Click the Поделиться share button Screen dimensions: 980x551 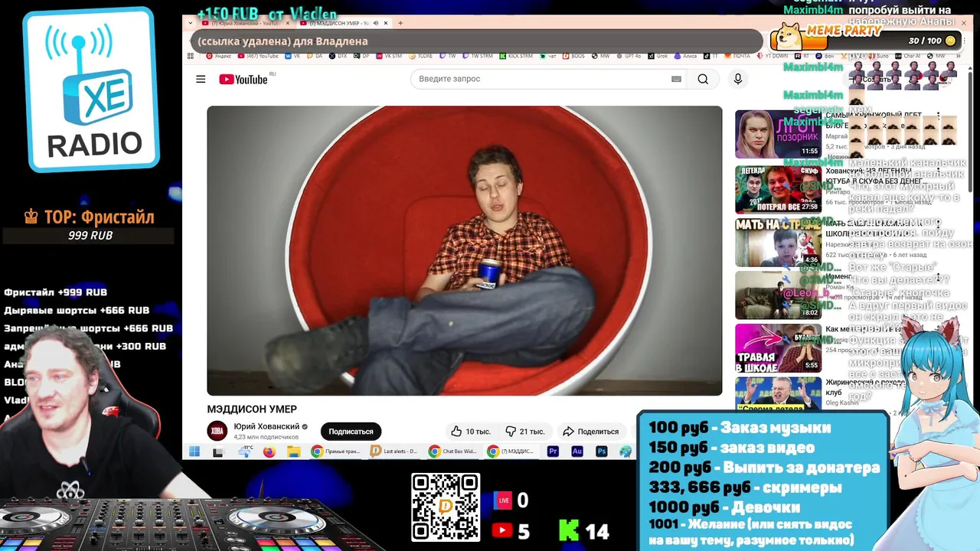(591, 431)
